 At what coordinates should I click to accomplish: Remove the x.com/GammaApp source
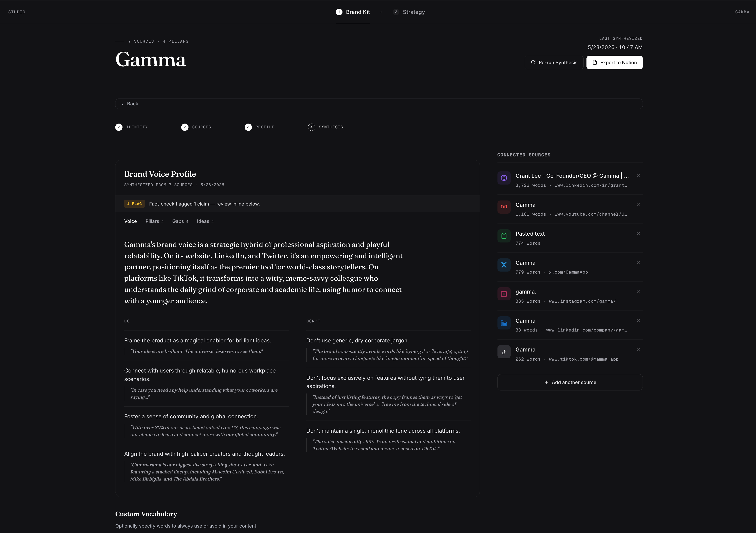[638, 263]
